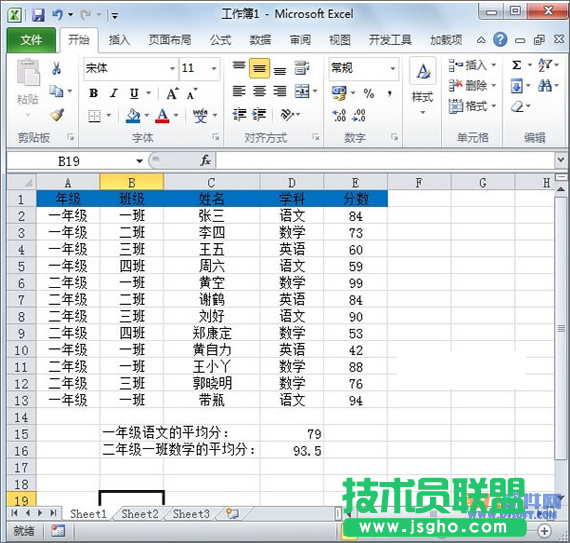
Task: Click 删除 delete cells button
Action: pos(472,85)
